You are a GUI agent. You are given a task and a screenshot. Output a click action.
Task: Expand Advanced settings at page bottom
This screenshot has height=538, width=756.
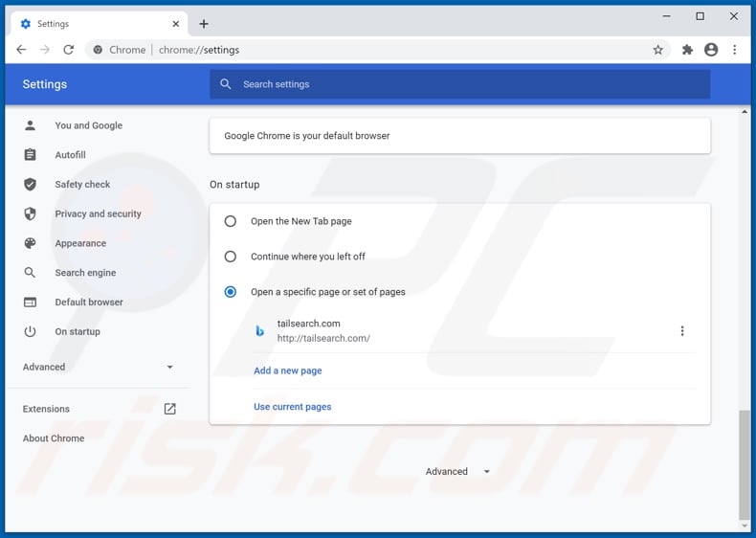coord(457,471)
